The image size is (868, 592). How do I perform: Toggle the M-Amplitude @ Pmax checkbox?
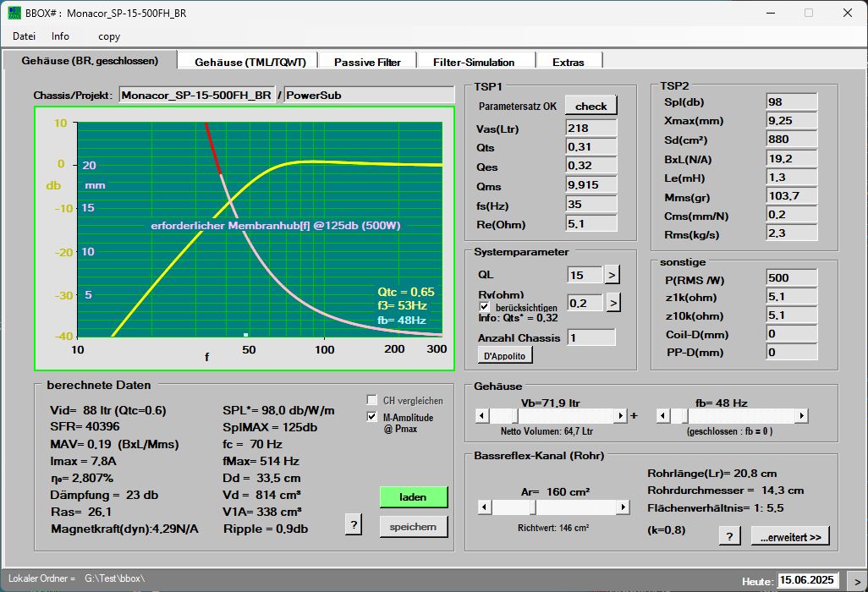tap(372, 417)
